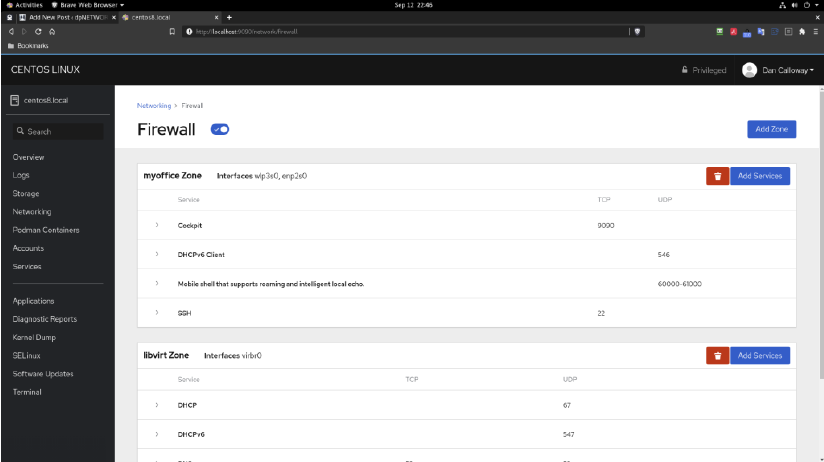Open Terminal in the sidebar

point(27,392)
